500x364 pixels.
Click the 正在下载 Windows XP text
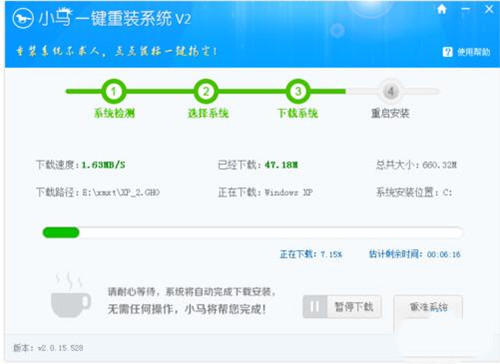[265, 192]
